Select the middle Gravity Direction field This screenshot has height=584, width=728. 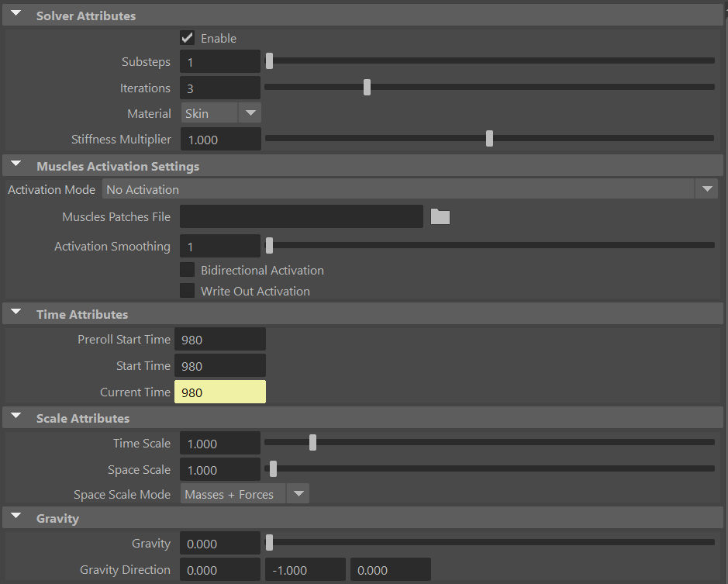click(x=305, y=568)
